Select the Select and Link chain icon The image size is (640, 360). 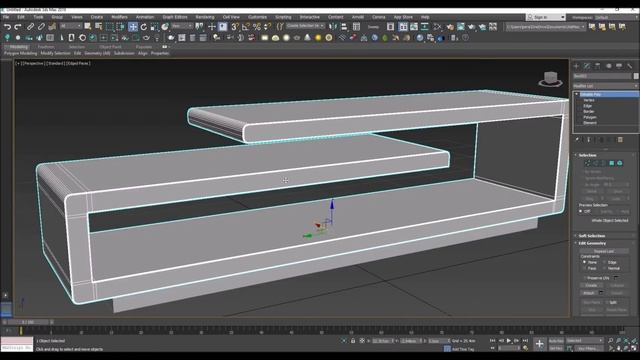click(x=31, y=27)
